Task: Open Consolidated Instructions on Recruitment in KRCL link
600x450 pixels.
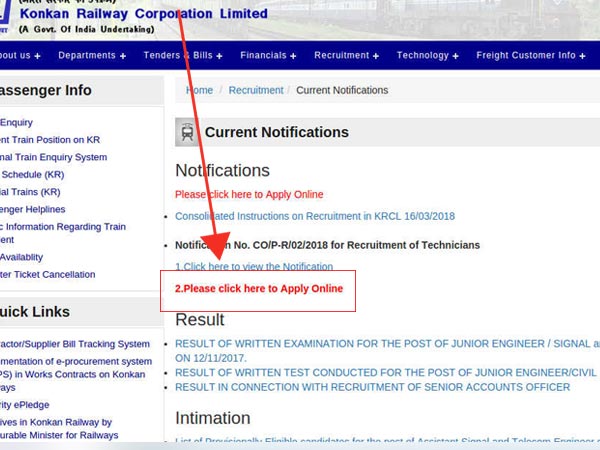Action: 315,216
